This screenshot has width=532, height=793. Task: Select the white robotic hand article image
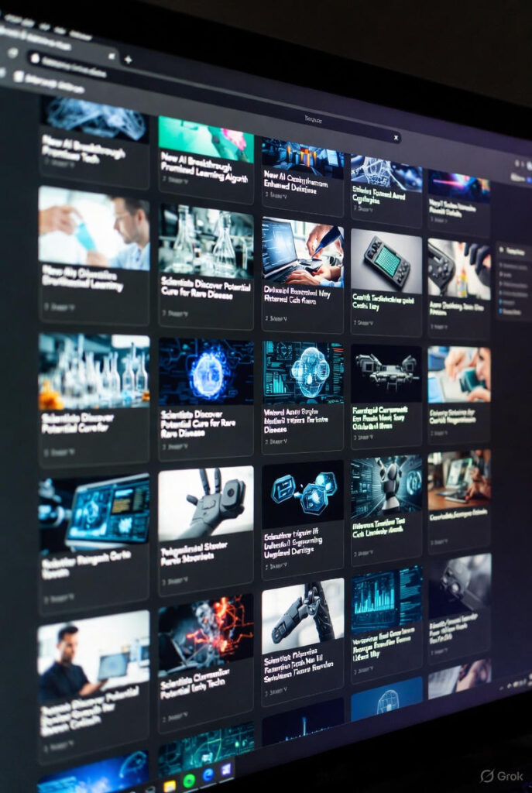(x=206, y=502)
